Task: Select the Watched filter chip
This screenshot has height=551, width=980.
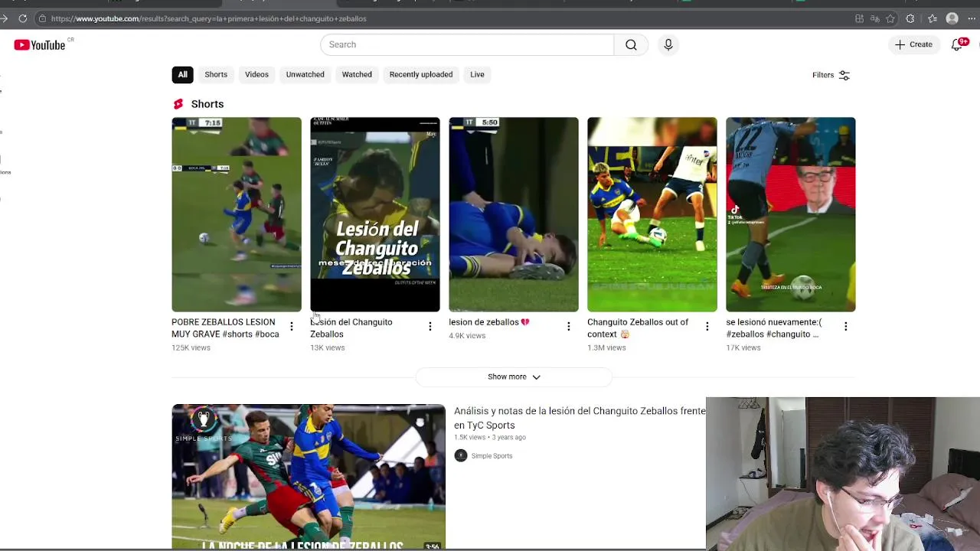Action: [x=357, y=74]
